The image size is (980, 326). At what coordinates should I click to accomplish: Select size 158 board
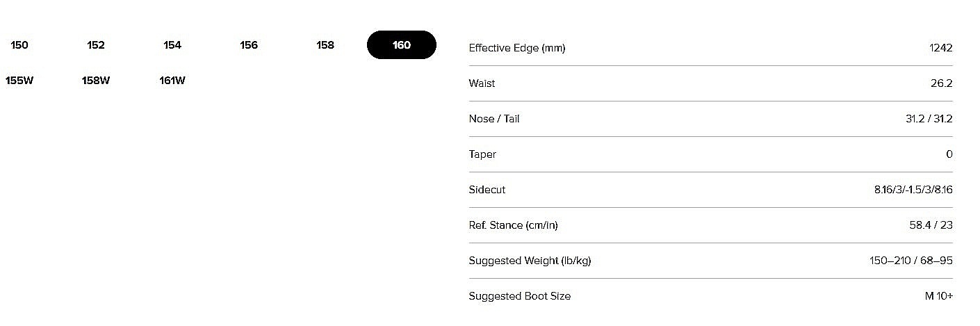coord(325,45)
